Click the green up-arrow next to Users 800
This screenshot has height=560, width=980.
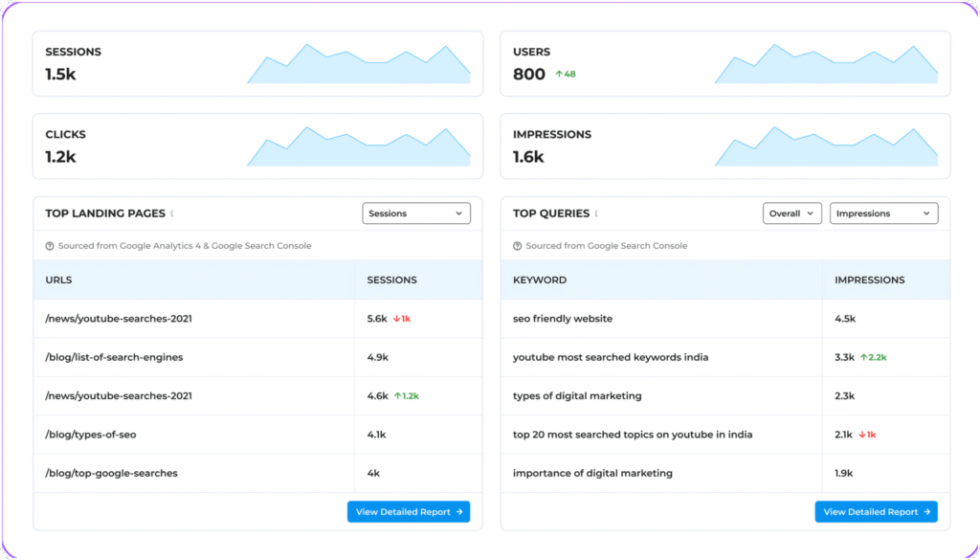[x=559, y=74]
